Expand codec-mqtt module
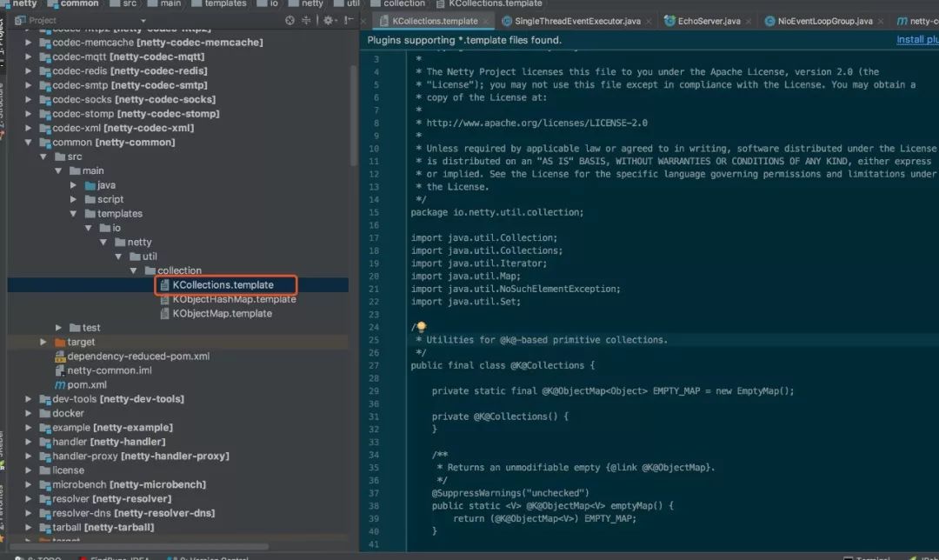Screen dimensions: 939x560 tap(28, 57)
